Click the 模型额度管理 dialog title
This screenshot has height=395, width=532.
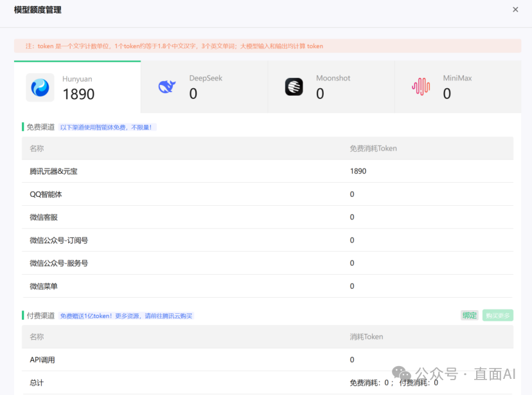coord(38,10)
